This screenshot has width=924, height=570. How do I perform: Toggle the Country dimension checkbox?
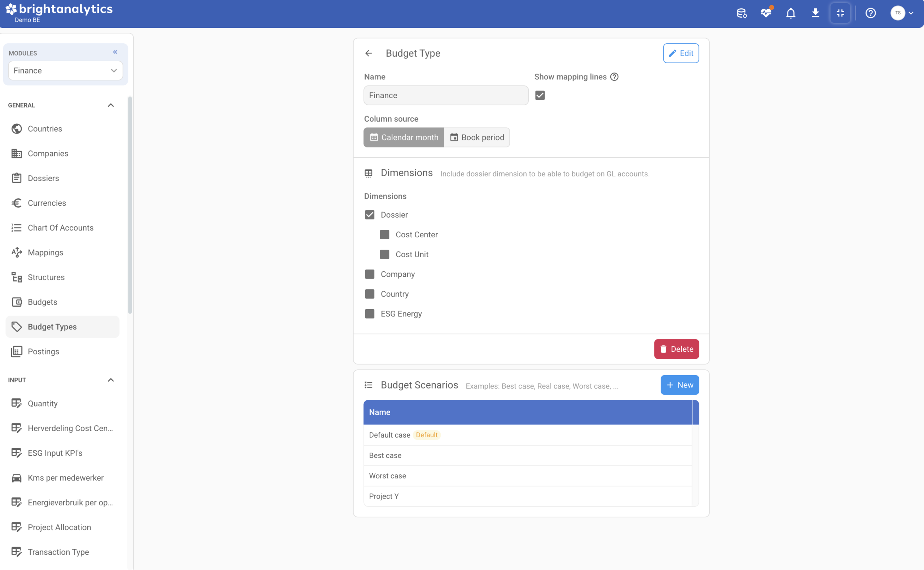click(x=370, y=294)
